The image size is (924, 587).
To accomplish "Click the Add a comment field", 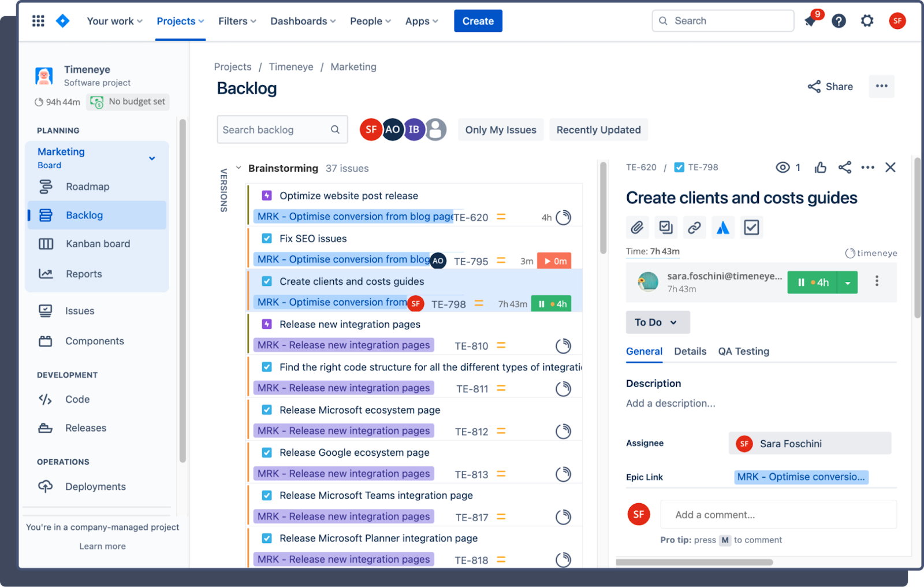I will point(778,514).
